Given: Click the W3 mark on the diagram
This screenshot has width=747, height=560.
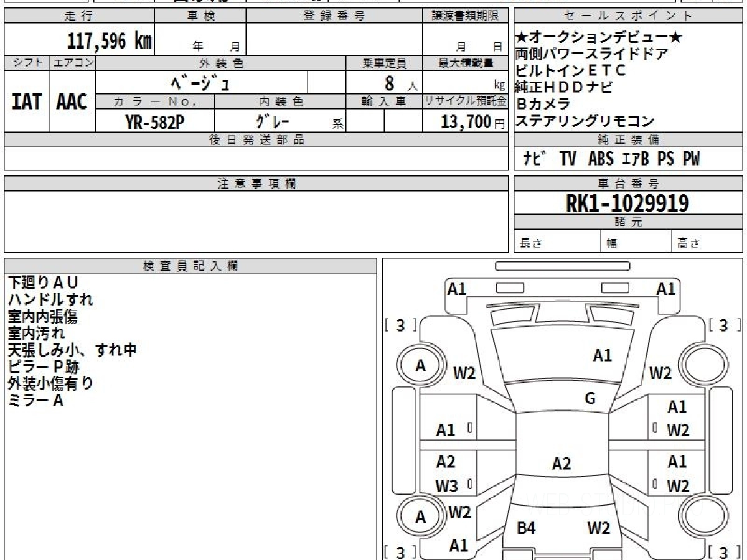Looking at the screenshot, I should (x=446, y=486).
